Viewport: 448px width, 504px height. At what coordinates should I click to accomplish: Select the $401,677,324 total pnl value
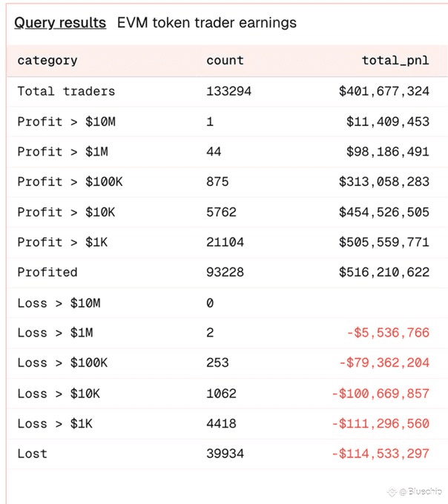point(383,92)
